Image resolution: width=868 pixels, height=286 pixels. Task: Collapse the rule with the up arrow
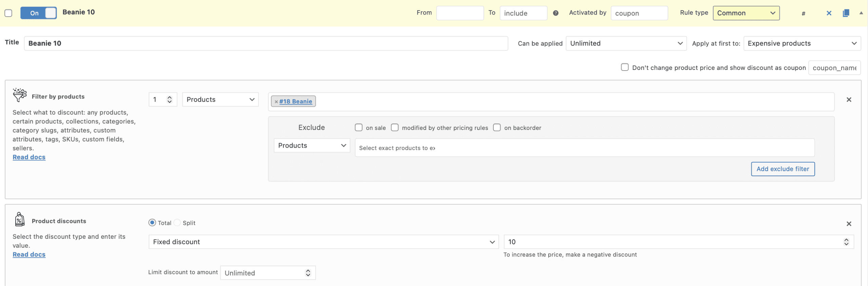tap(861, 13)
